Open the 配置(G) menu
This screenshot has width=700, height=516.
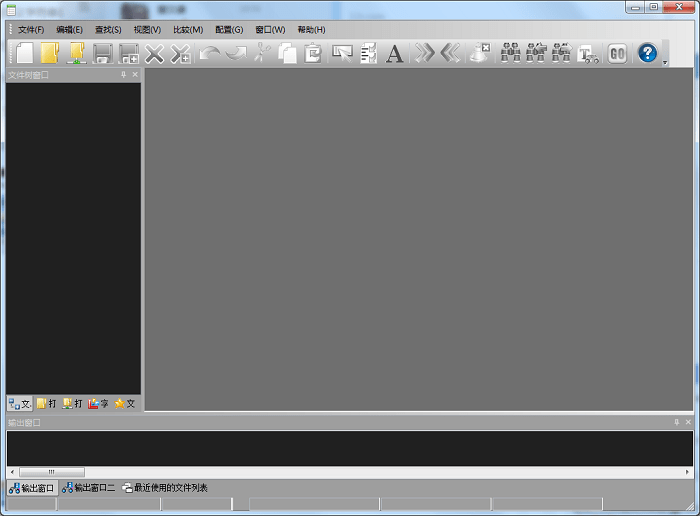point(229,30)
